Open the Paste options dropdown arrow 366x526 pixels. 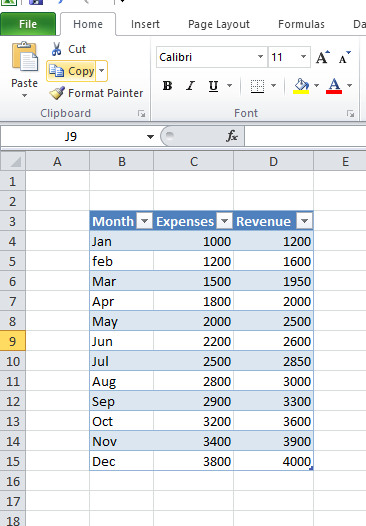(x=24, y=96)
